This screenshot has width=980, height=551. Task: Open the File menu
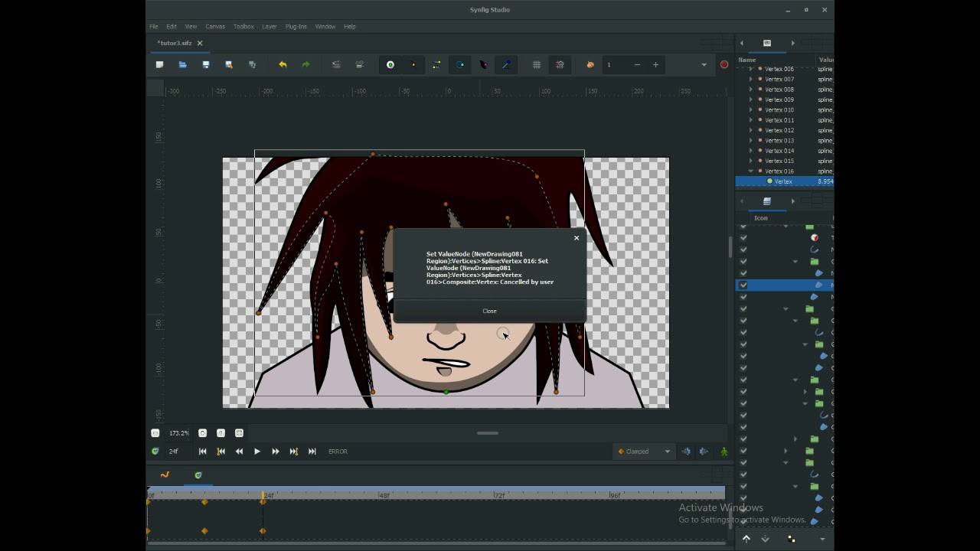[154, 27]
